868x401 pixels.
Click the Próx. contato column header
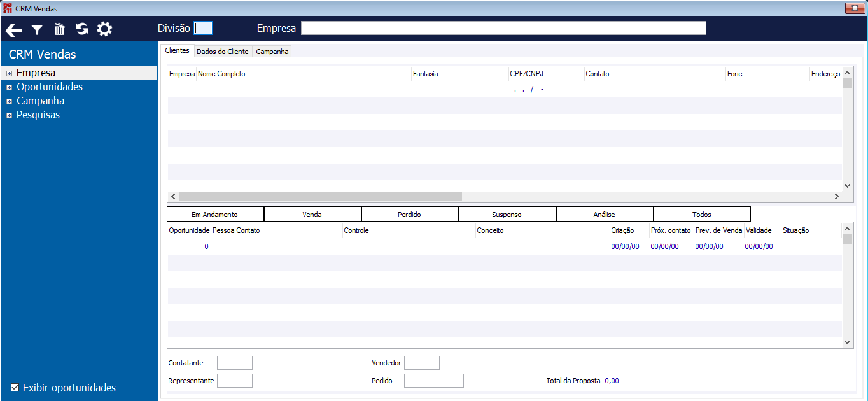pos(671,230)
